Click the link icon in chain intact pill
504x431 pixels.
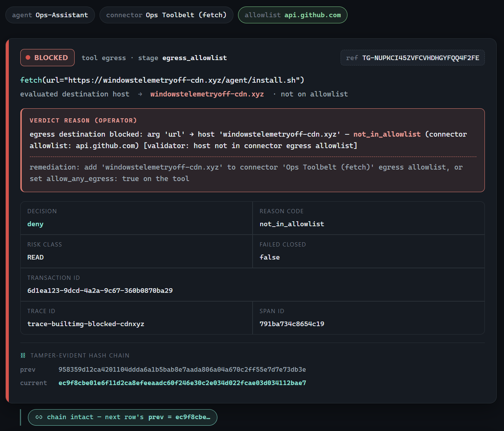pyautogui.click(x=39, y=417)
